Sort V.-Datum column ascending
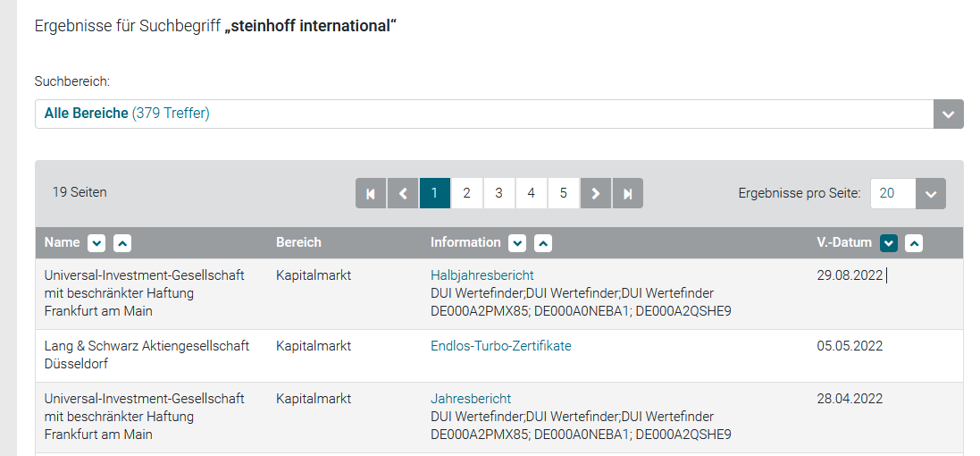Viewport: 980px width, 456px height. coord(915,242)
